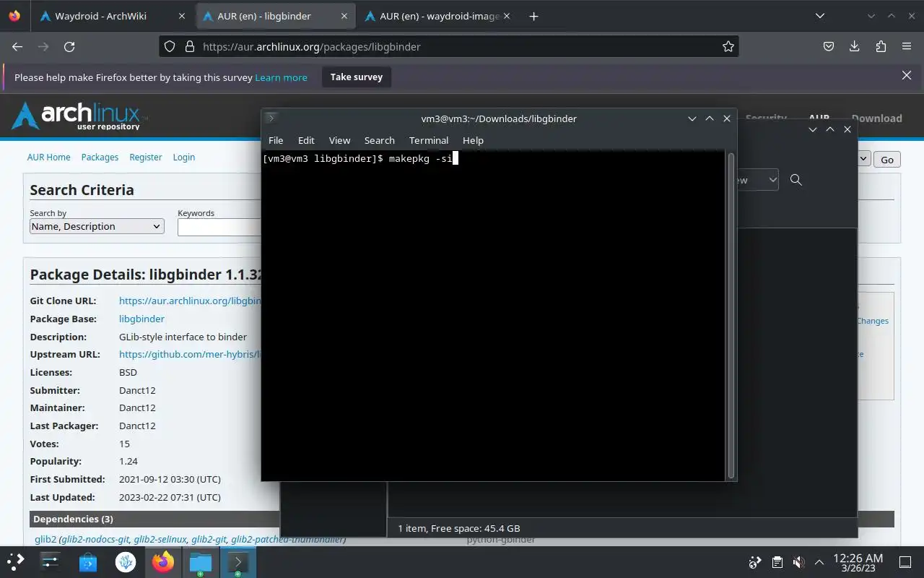
Task: List all tabs with the dropdown chevron
Action: tap(819, 16)
